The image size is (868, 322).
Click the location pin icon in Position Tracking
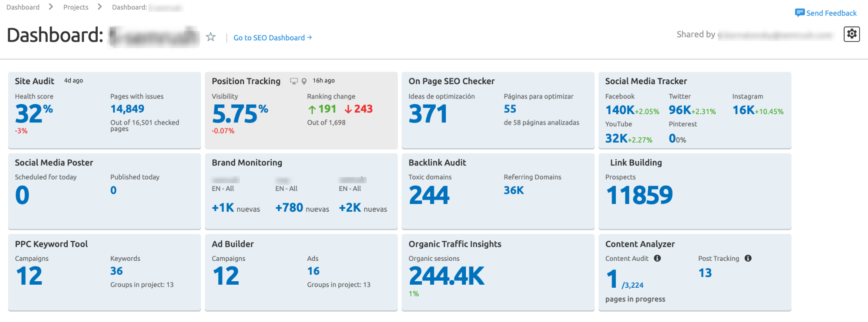(304, 81)
